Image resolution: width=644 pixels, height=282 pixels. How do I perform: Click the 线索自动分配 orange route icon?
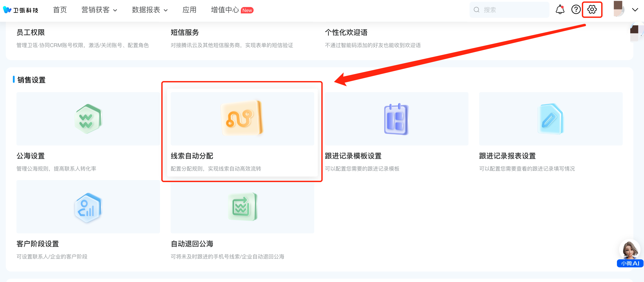click(x=242, y=118)
